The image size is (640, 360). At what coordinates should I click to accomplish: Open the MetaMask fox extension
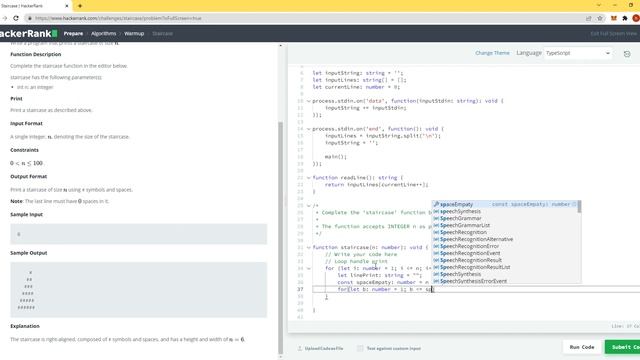[x=613, y=18]
